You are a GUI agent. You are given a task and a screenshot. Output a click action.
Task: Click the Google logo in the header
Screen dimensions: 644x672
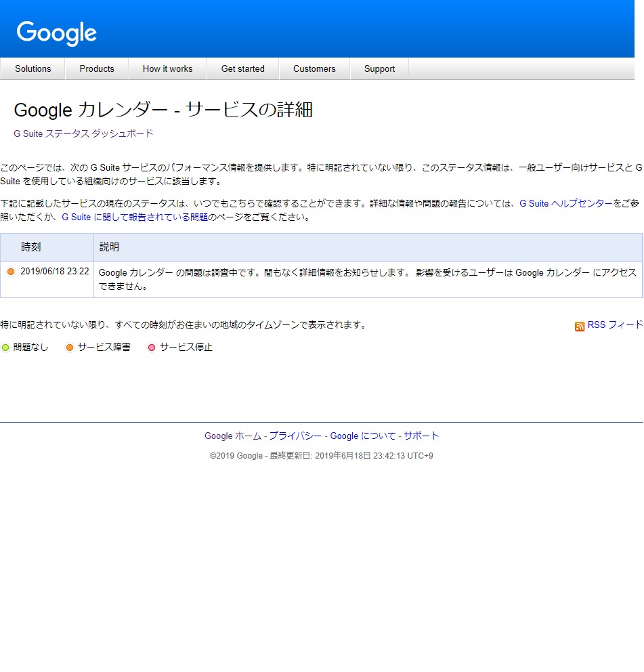[57, 33]
